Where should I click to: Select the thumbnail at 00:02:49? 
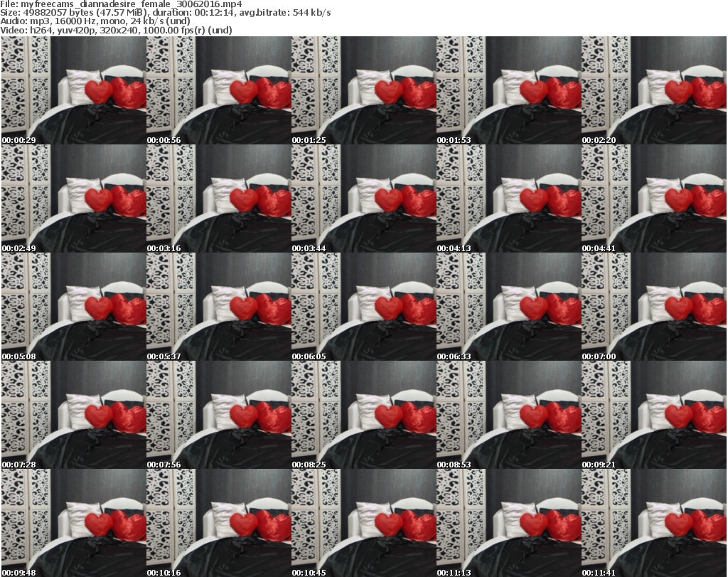(x=73, y=198)
